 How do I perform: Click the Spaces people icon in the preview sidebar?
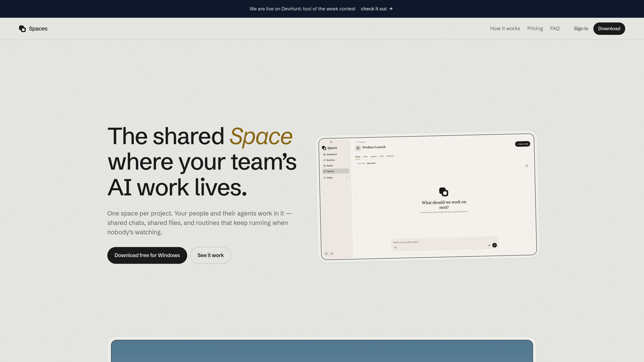click(x=325, y=171)
